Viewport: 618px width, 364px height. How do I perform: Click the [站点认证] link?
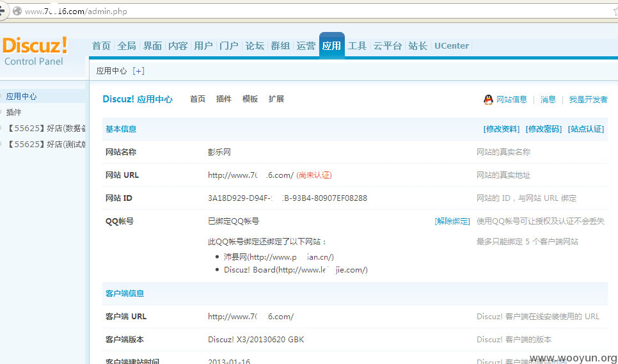point(585,129)
